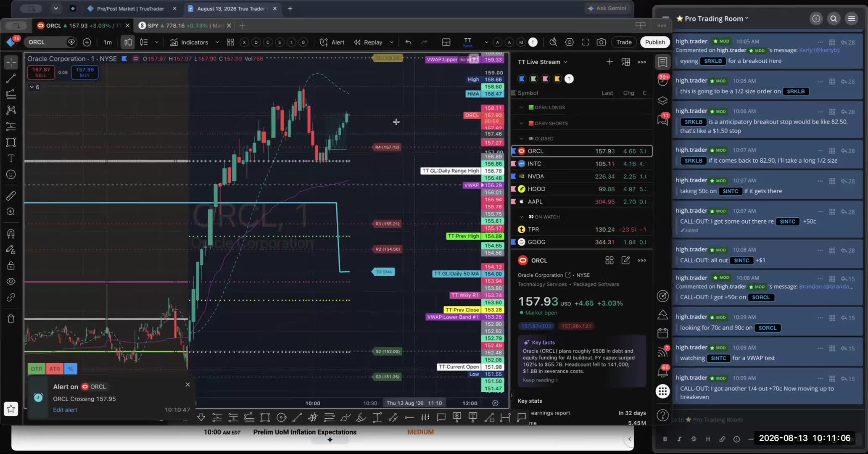868x454 pixels.
Task: Add a compare symbol with the plus icon
Action: pyautogui.click(x=87, y=42)
